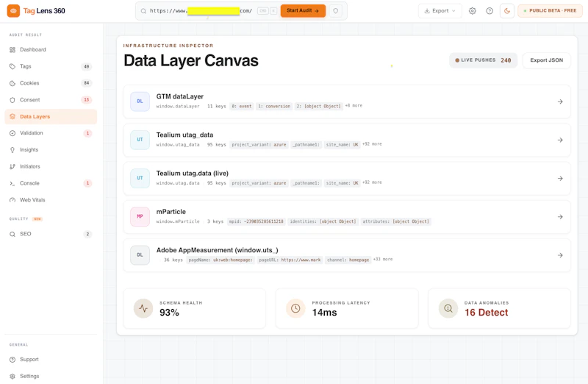Click the 'identities: [object Object]' chip

coord(323,221)
